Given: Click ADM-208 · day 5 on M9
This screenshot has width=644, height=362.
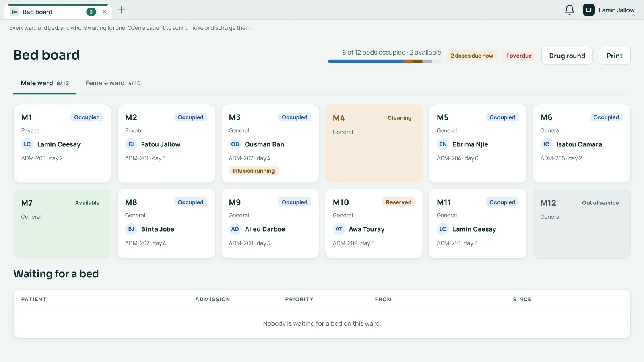Looking at the screenshot, I should tap(250, 243).
